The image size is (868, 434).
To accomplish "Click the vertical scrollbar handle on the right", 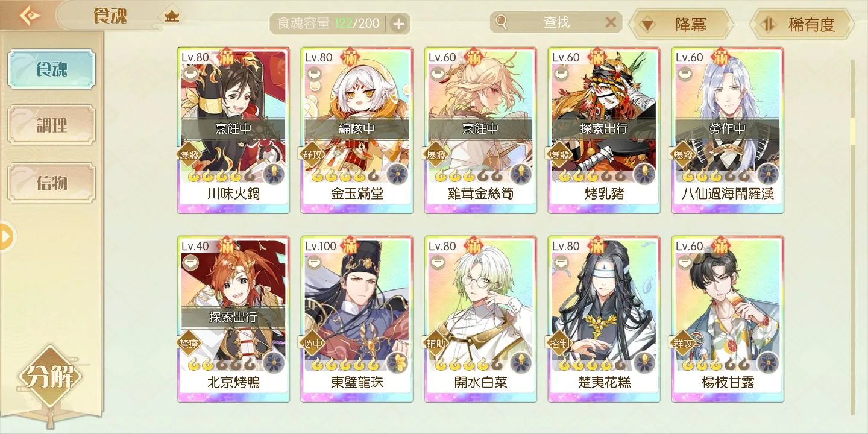I will tap(852, 131).
